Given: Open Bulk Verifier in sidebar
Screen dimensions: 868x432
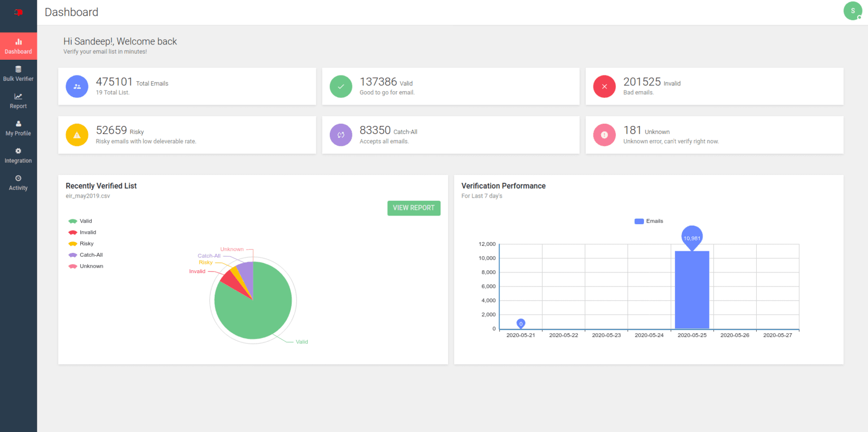Looking at the screenshot, I should point(18,74).
